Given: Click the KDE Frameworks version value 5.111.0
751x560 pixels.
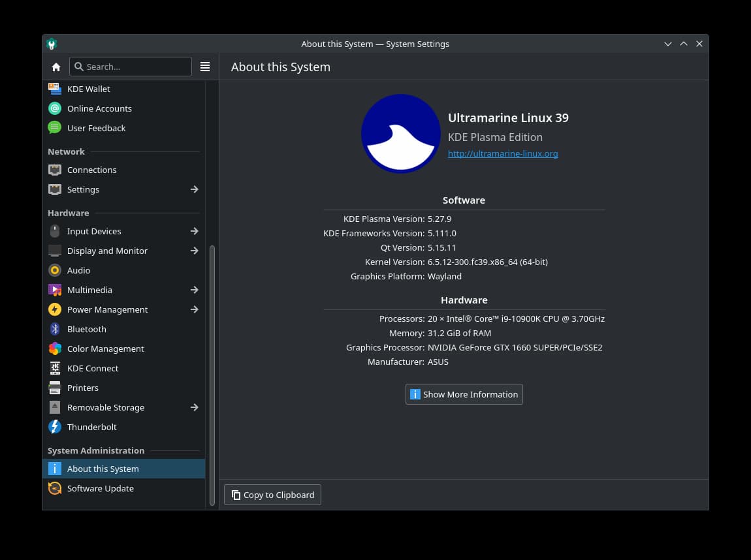Looking at the screenshot, I should tap(442, 233).
